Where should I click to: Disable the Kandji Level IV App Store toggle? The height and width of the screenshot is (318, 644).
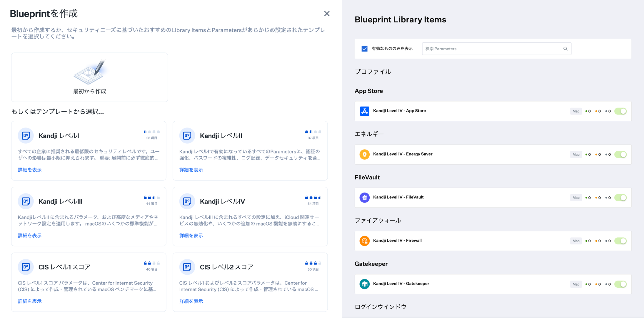[620, 111]
